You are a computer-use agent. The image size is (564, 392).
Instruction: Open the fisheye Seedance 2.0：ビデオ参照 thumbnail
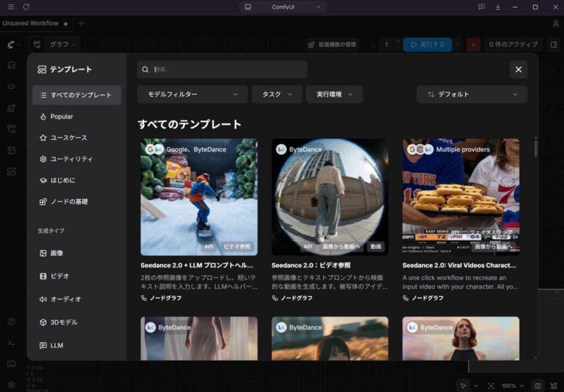pyautogui.click(x=330, y=197)
